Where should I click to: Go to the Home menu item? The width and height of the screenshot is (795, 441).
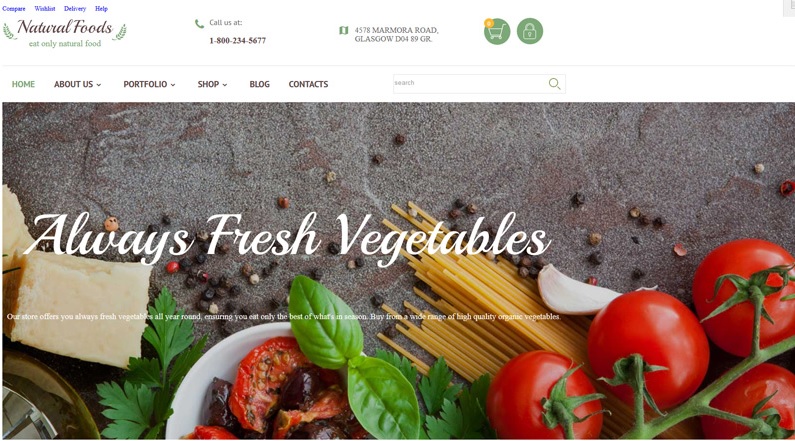pos(23,84)
